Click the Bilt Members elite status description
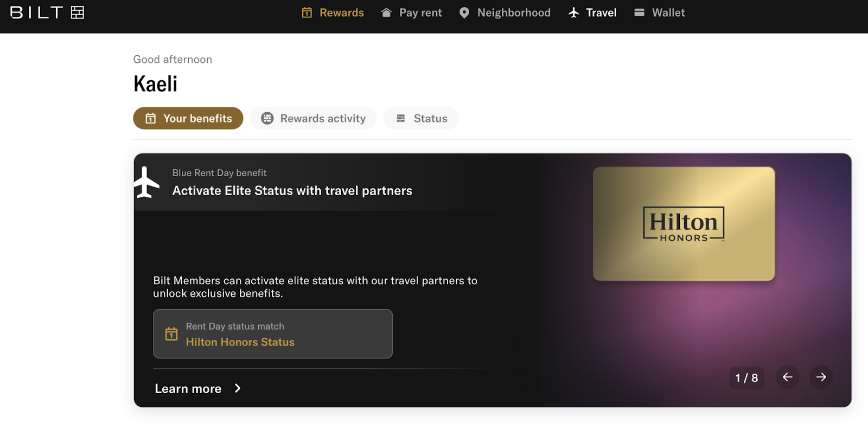 [315, 287]
